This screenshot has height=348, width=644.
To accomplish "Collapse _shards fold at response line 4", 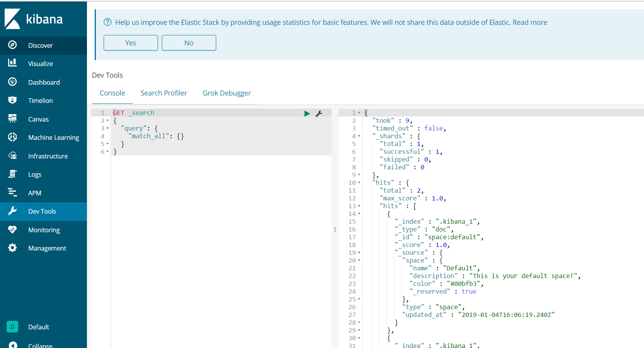I will pyautogui.click(x=359, y=136).
